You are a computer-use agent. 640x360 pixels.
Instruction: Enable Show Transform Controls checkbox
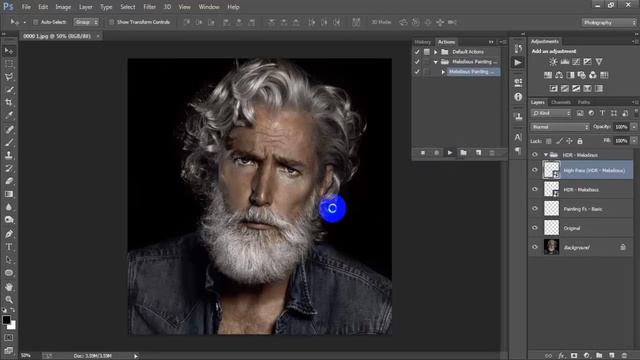point(111,22)
